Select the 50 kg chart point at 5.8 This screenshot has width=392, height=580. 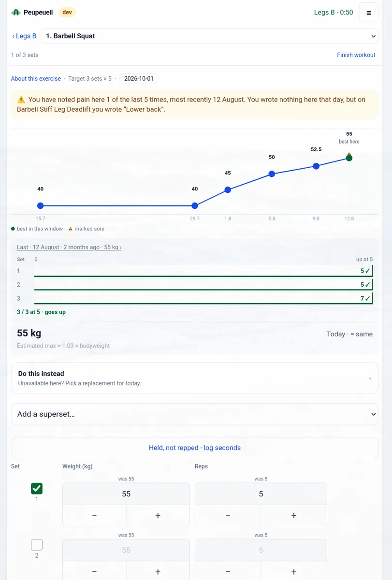pos(272,174)
